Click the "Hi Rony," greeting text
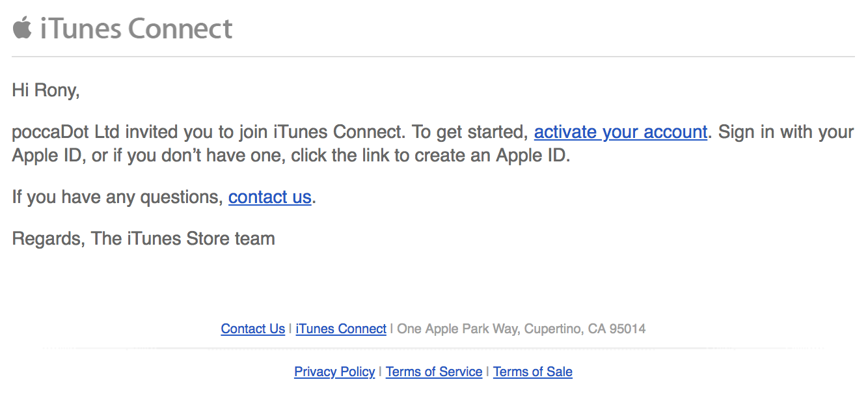This screenshot has width=868, height=397. 46,90
